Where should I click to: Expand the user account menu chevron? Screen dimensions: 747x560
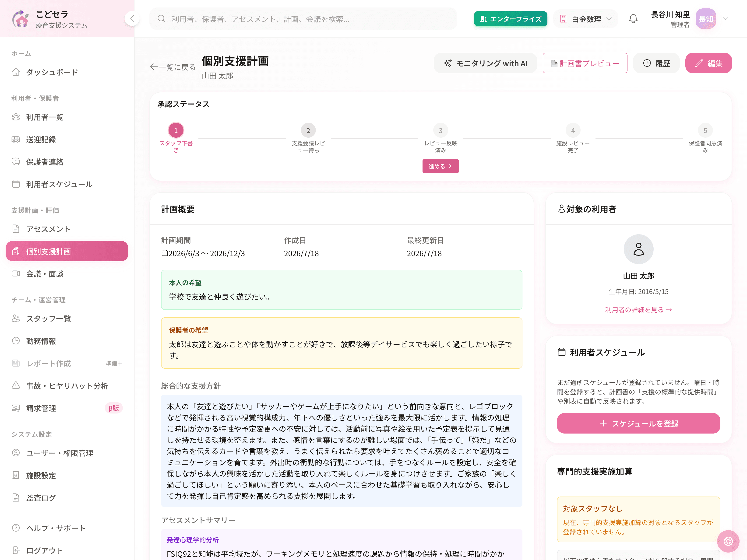click(x=725, y=19)
